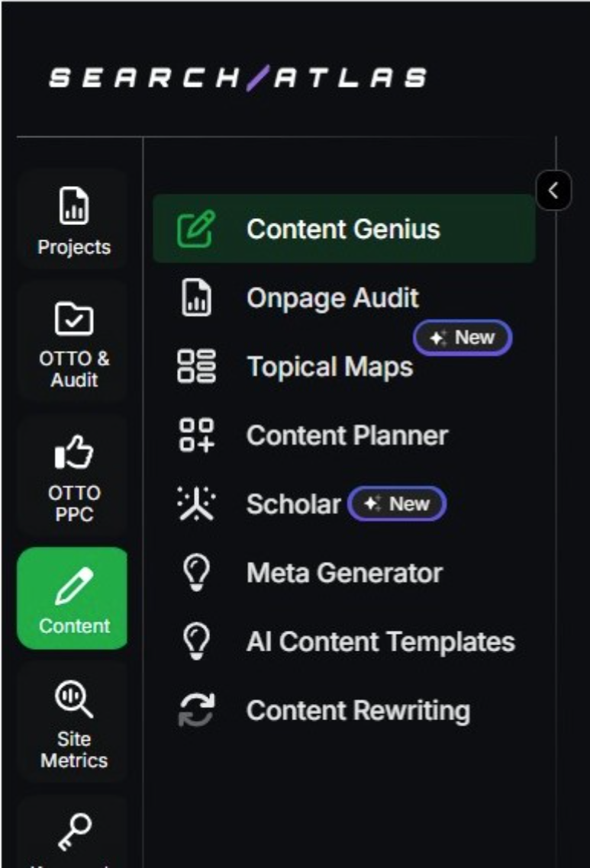This screenshot has width=590, height=868.
Task: Click New badge above Topical Maps
Action: tap(463, 337)
